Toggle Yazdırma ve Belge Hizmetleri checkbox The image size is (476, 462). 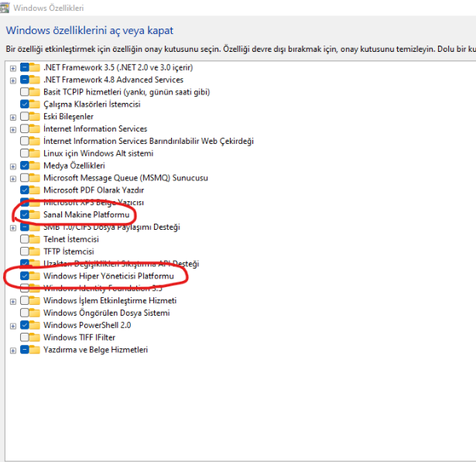[25, 350]
